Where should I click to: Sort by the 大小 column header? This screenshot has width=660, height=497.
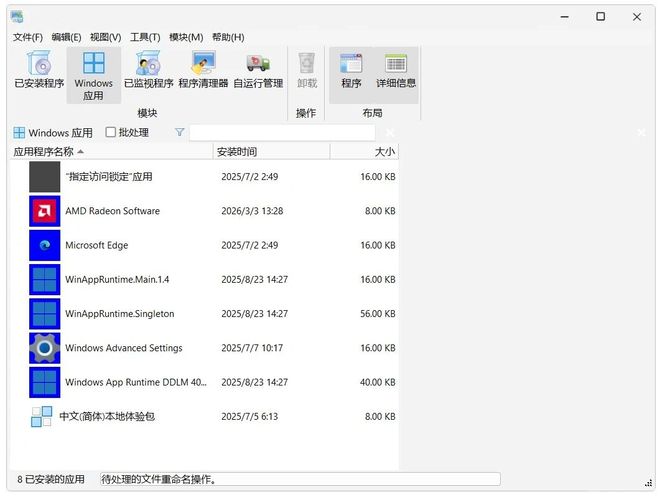(365, 152)
